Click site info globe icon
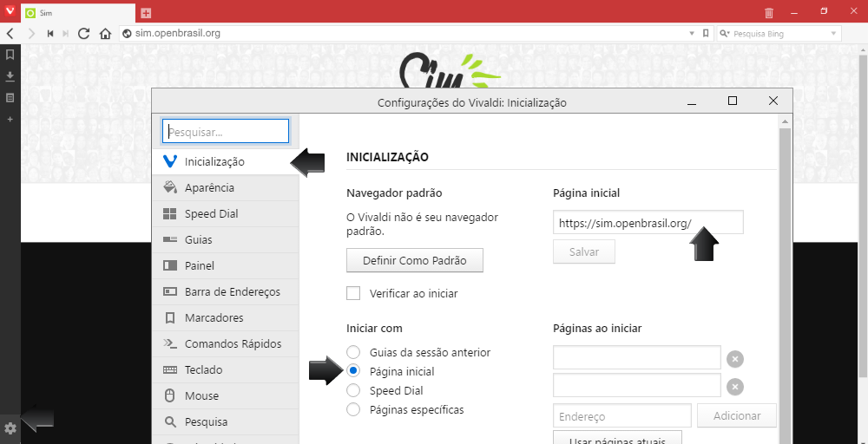 pyautogui.click(x=127, y=34)
